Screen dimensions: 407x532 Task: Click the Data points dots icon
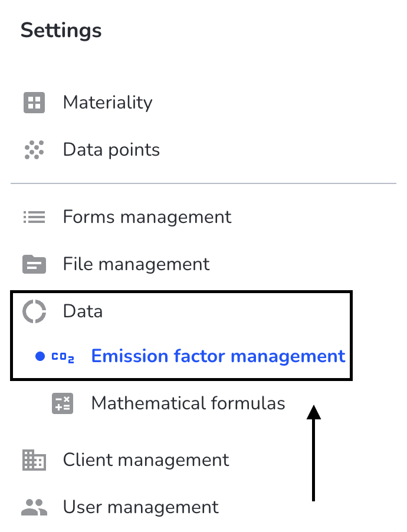[34, 150]
